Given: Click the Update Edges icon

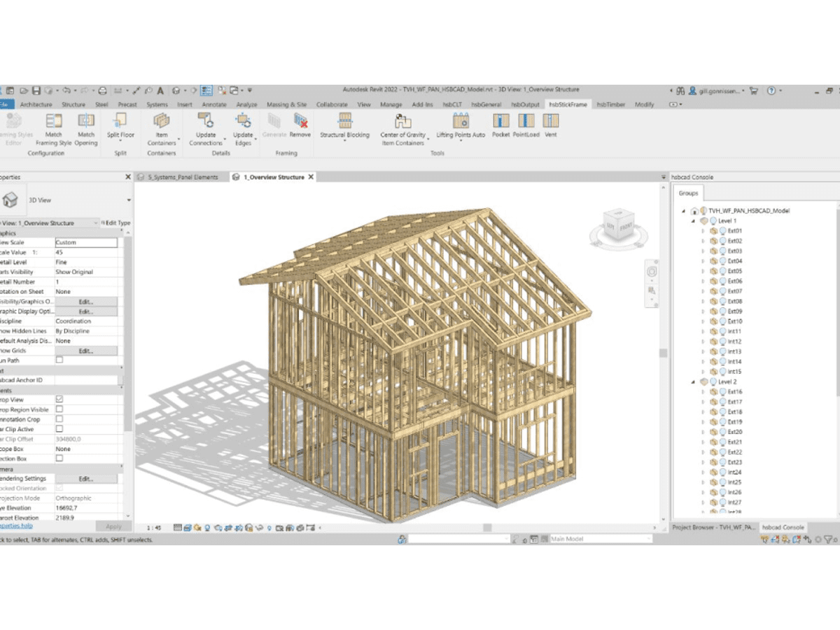Looking at the screenshot, I should [x=243, y=121].
